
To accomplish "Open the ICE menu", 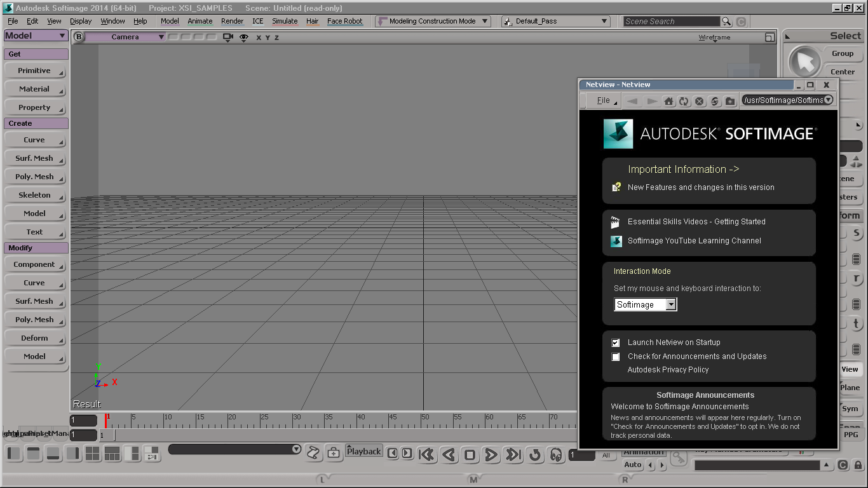I will (257, 21).
